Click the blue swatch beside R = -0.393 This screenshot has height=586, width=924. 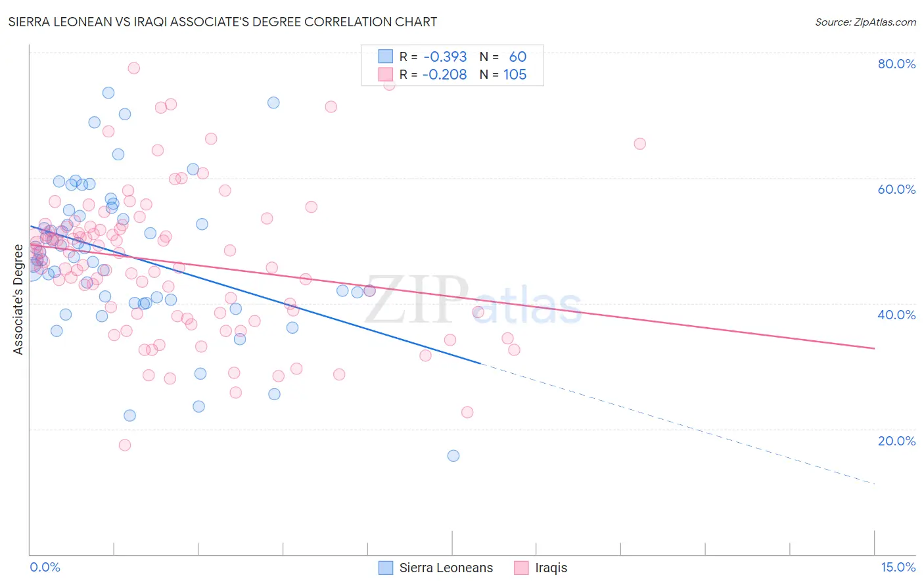386,56
